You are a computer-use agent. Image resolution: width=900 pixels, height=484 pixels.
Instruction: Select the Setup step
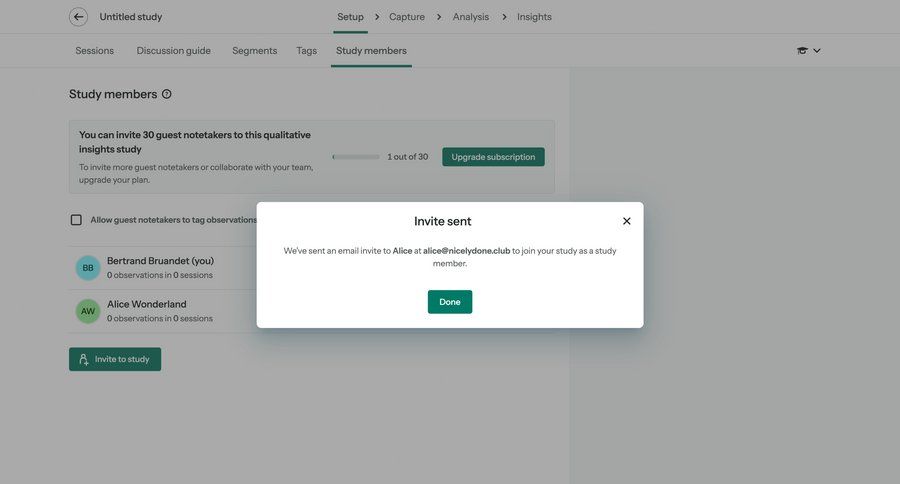[x=350, y=17]
